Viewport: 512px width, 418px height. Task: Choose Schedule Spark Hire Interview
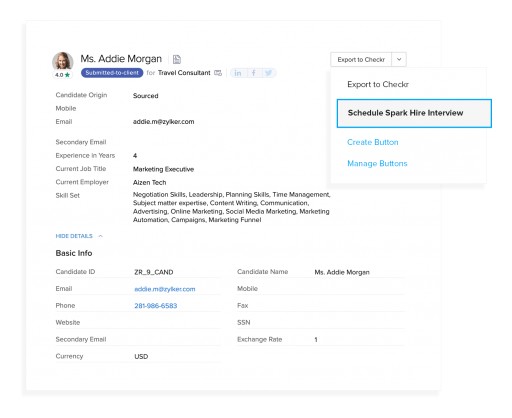[414, 113]
